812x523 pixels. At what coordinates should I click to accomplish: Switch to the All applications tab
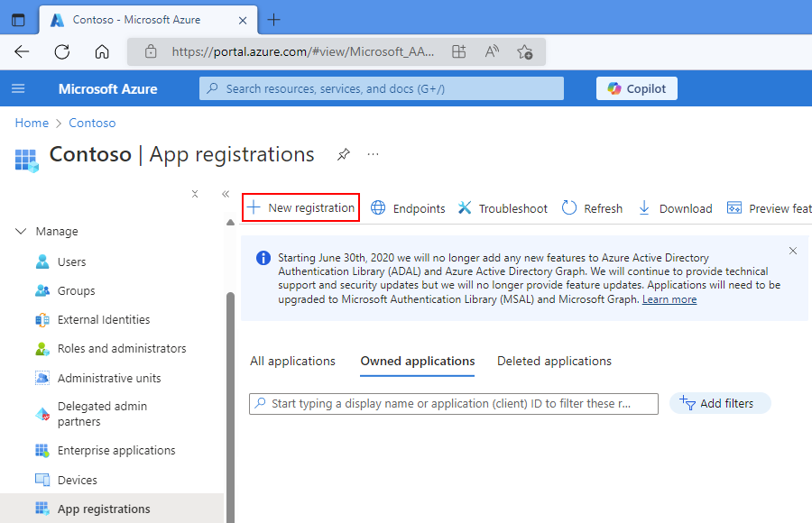(292, 360)
